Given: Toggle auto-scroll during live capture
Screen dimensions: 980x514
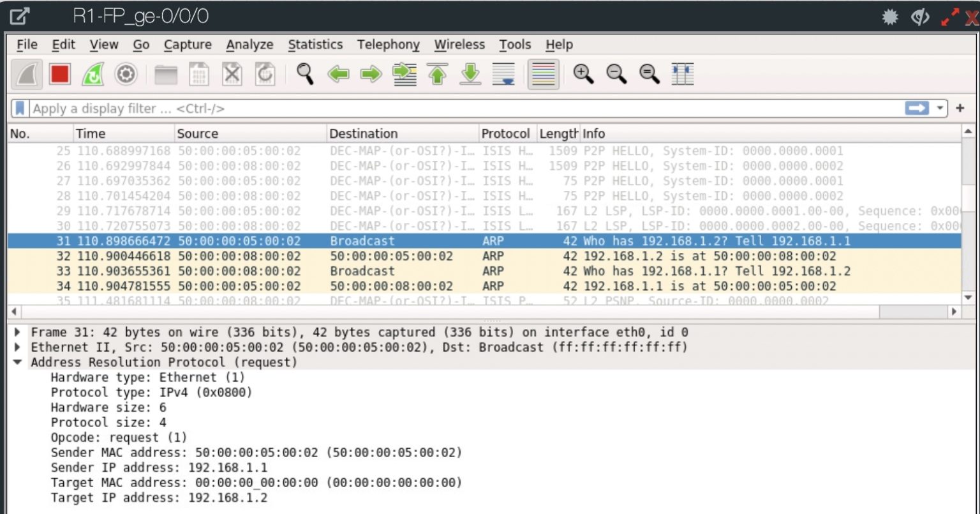Looking at the screenshot, I should [504, 74].
